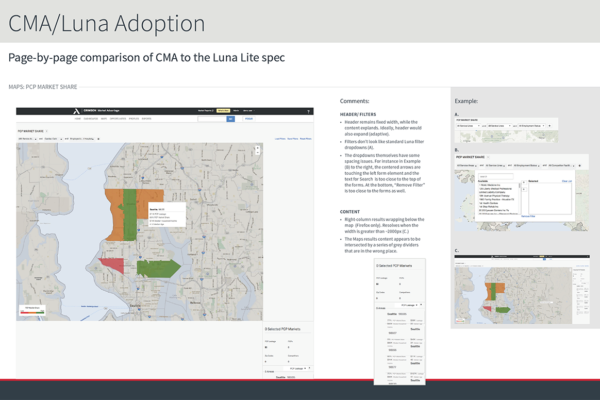The width and height of the screenshot is (600, 400).
Task: Click the 0 Selected PCP Markets heading below the main map
Action: coord(282,329)
